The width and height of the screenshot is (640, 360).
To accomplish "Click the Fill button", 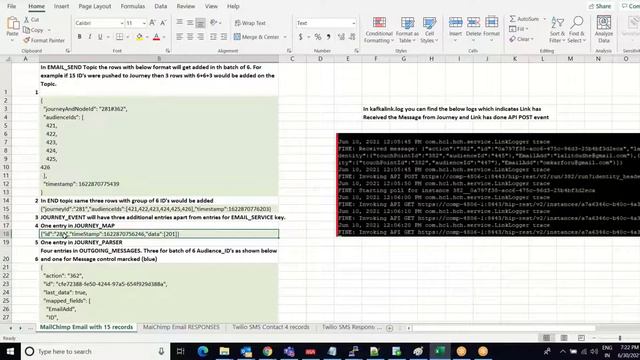I will 517,29.
